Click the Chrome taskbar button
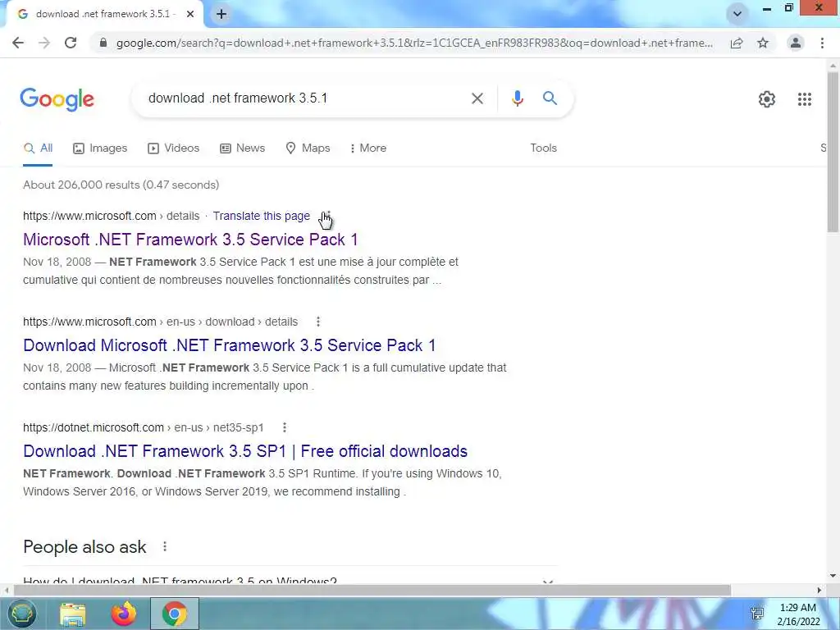The image size is (840, 630). pos(175,614)
